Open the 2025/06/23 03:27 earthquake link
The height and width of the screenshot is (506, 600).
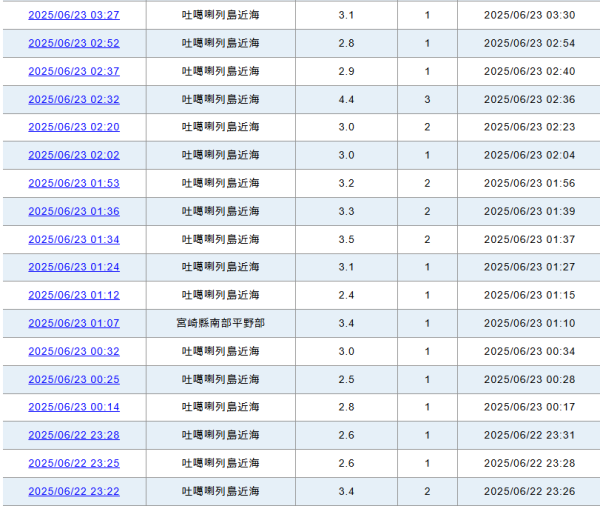coord(74,15)
